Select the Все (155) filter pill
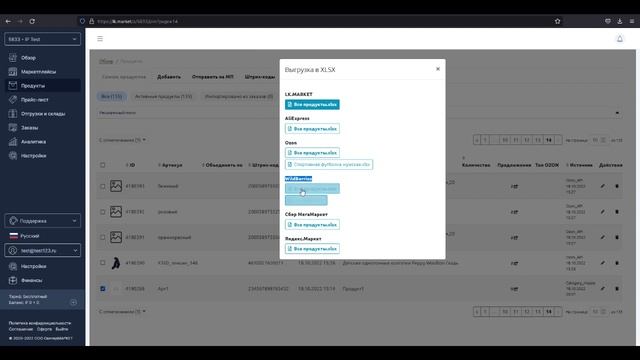The height and width of the screenshot is (360, 640). click(x=111, y=97)
